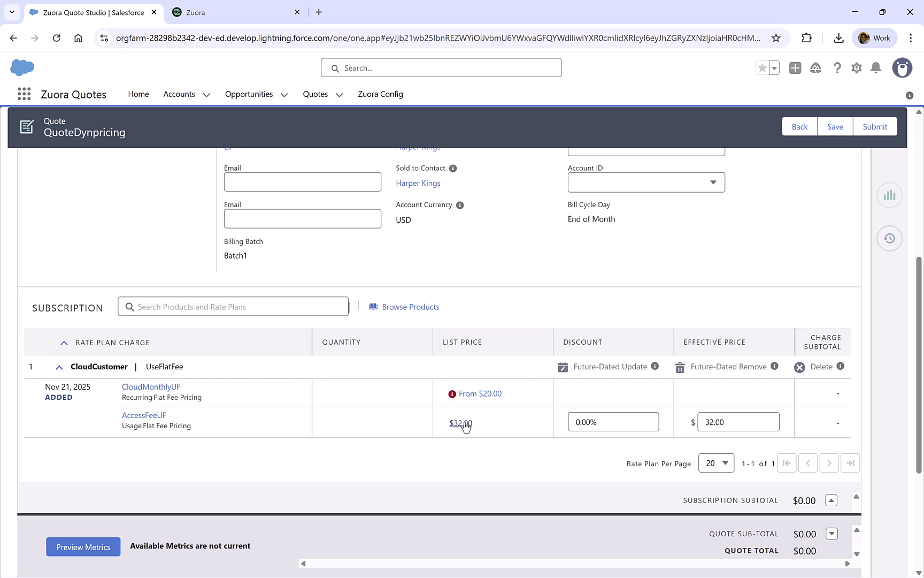Open the history panel icon on right sidebar
This screenshot has height=578, width=924.
tap(889, 238)
